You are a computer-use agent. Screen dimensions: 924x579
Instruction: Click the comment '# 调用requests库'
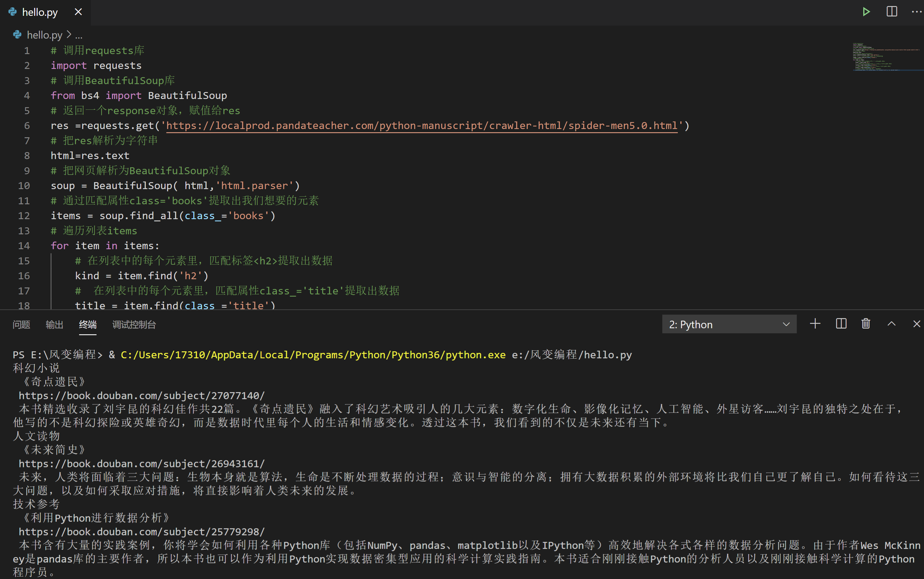[98, 51]
